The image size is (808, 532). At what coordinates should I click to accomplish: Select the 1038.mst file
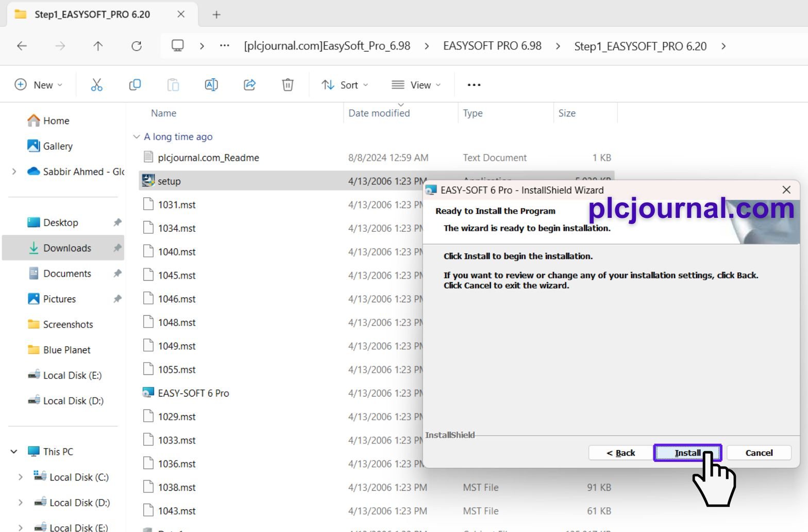177,487
